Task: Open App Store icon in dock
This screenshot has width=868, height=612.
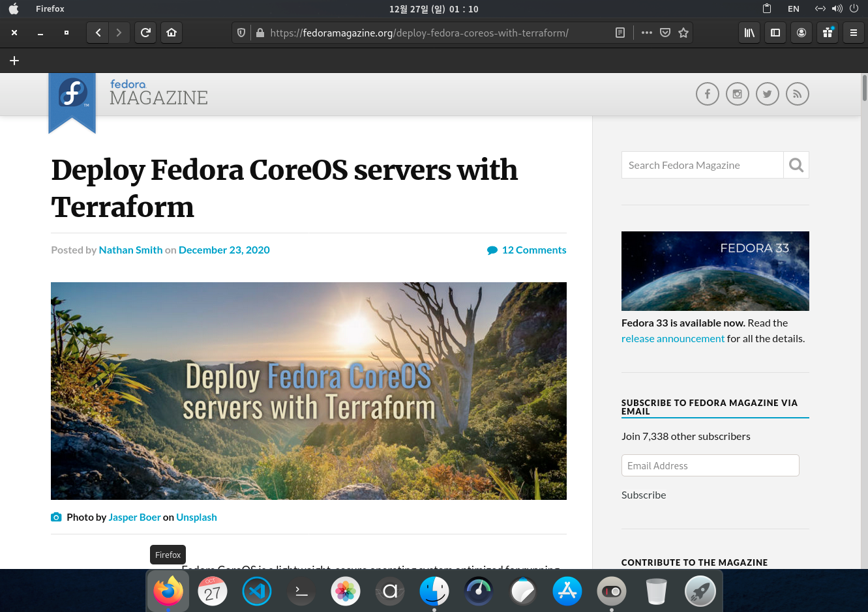Action: pyautogui.click(x=567, y=591)
